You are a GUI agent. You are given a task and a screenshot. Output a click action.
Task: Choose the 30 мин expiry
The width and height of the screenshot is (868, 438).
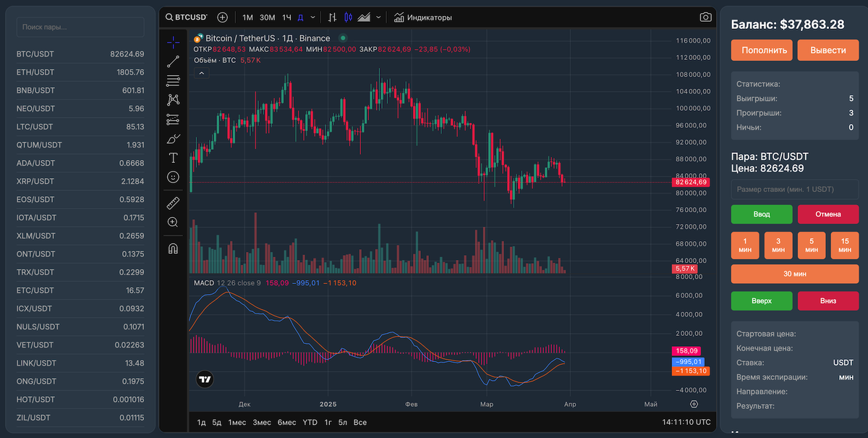(795, 274)
